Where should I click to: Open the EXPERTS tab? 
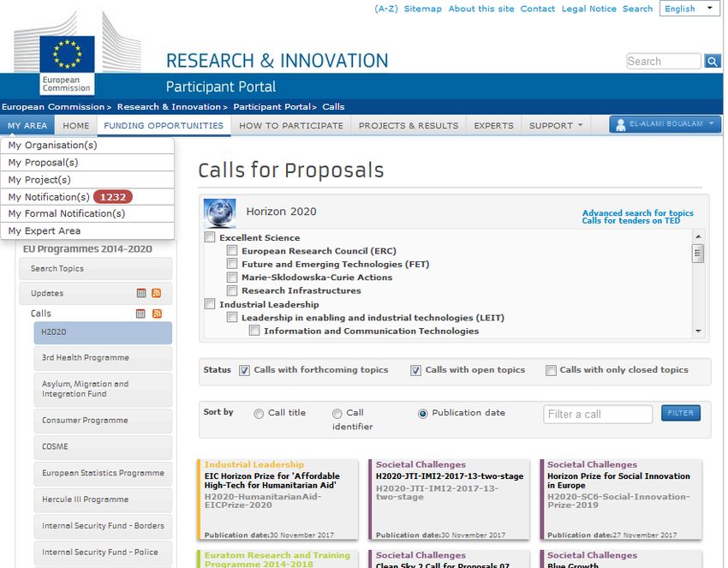pyautogui.click(x=493, y=125)
